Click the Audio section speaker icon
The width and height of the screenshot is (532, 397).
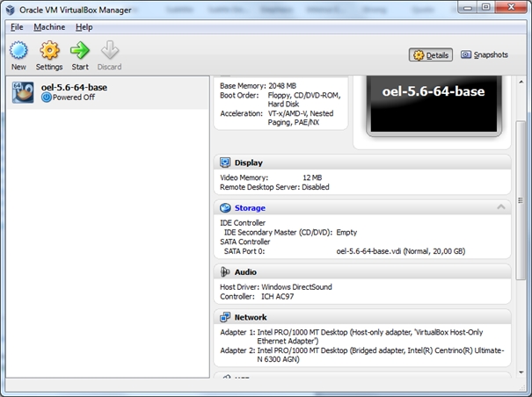coord(225,272)
